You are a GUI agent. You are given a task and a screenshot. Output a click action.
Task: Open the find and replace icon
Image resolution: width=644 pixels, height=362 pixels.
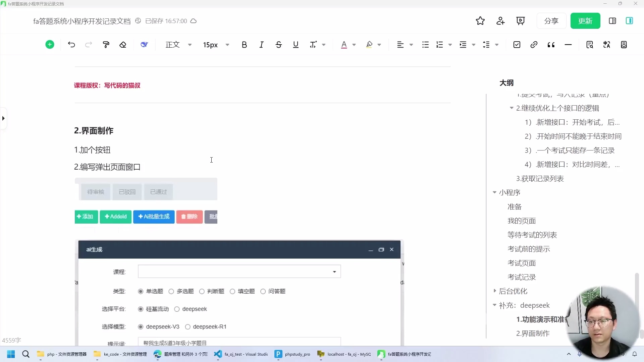[x=590, y=45]
